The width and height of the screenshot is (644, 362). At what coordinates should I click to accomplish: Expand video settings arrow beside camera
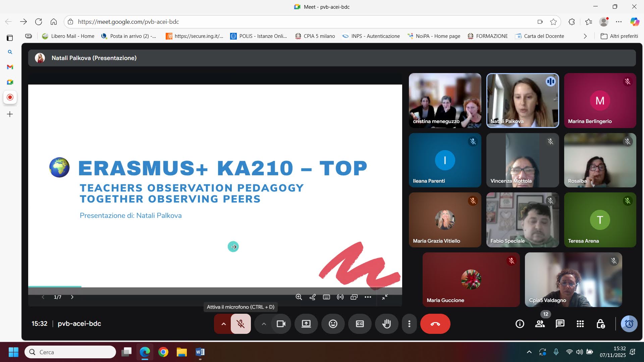click(264, 324)
